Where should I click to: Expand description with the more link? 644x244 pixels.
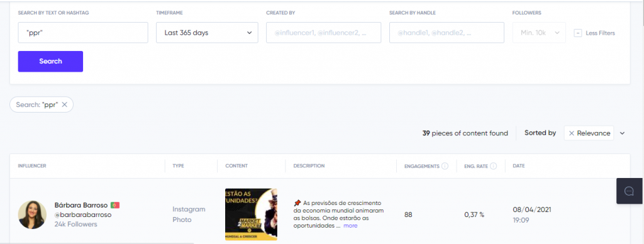coord(350,226)
